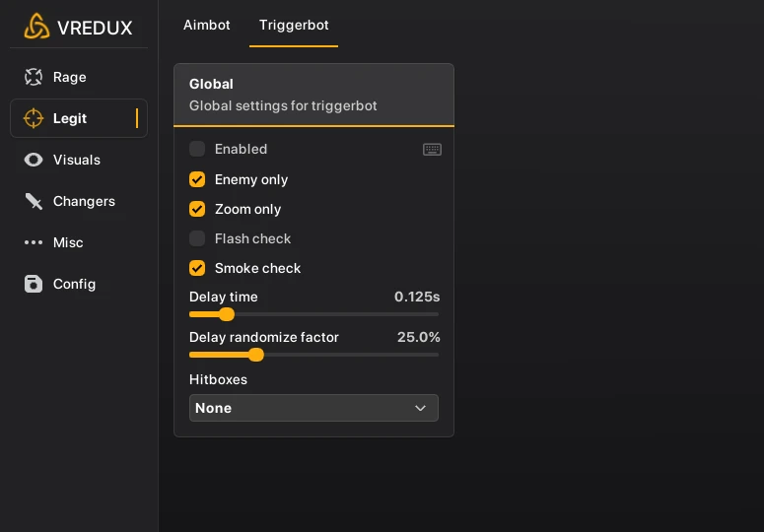Tick the Enabled checkbox

(197, 149)
